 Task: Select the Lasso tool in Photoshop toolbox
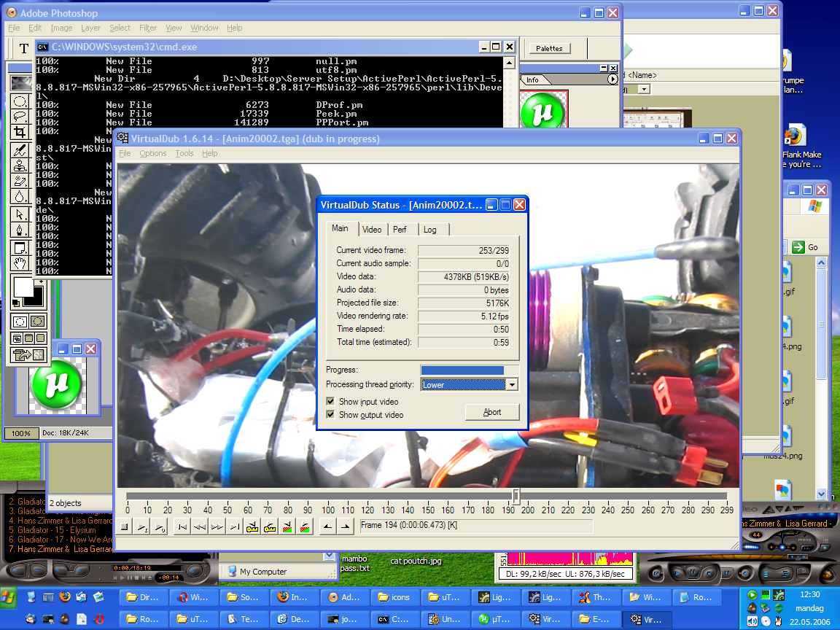[x=20, y=116]
